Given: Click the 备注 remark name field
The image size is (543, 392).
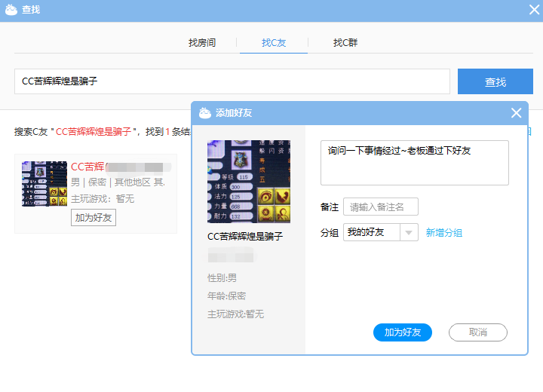Looking at the screenshot, I should click(381, 207).
